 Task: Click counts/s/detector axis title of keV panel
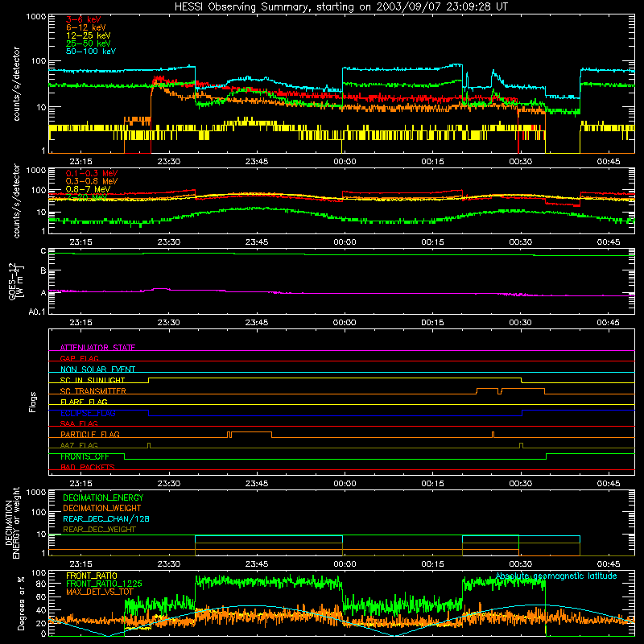(x=16, y=84)
